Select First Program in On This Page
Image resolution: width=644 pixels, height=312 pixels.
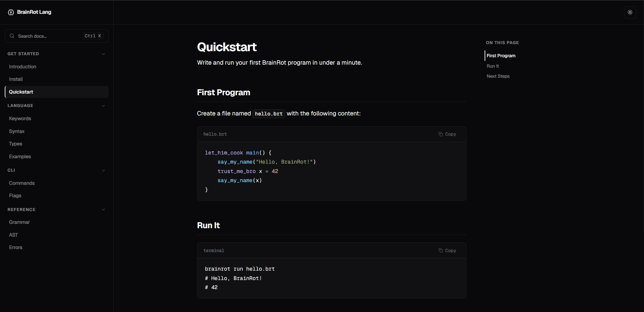click(x=501, y=56)
